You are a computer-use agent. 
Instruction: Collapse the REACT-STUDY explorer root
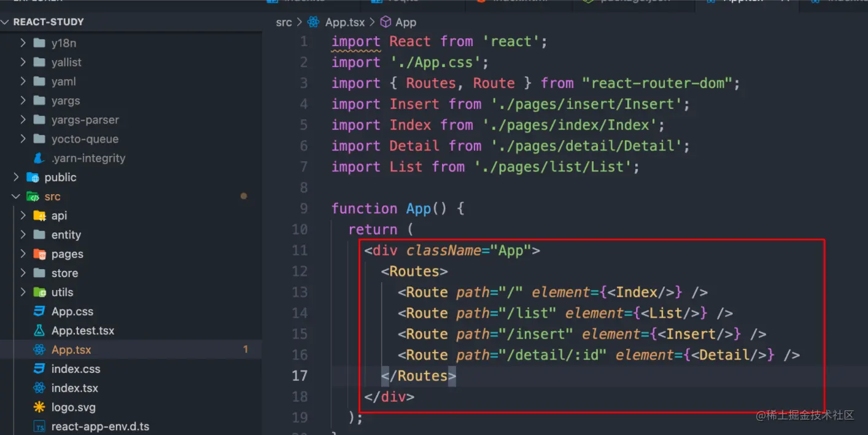[x=6, y=22]
